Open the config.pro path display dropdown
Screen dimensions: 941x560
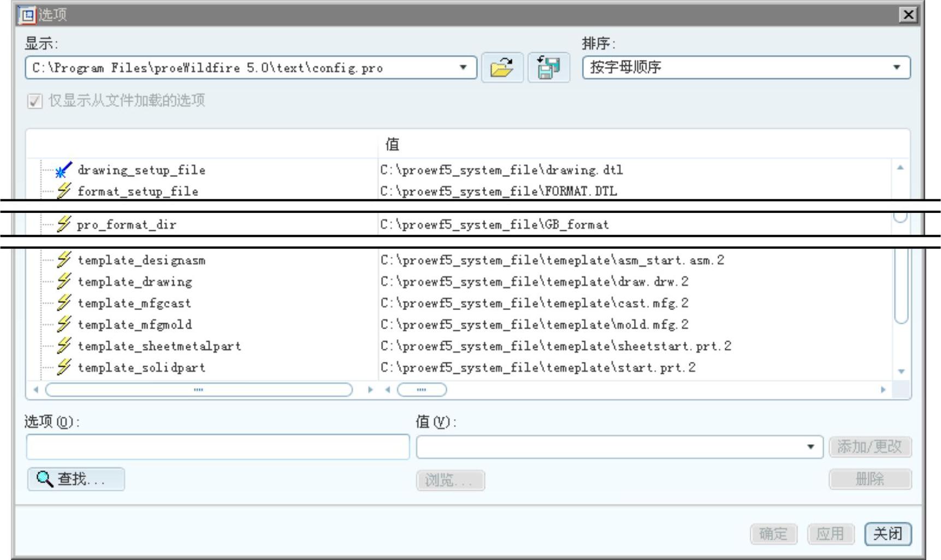tap(463, 68)
